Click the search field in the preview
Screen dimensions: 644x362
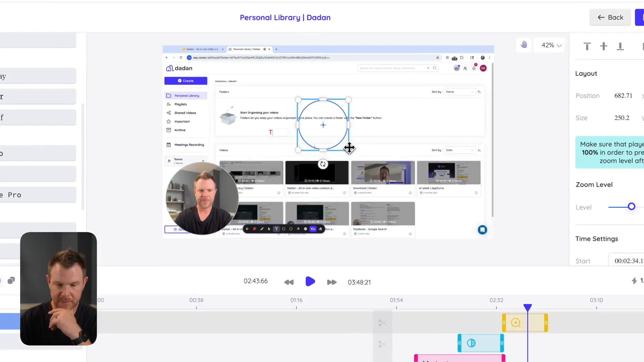(x=398, y=68)
